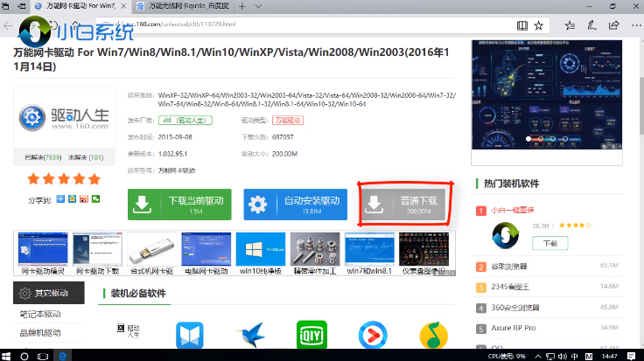
Task: Open the Edge reading view book icon
Action: [x=522, y=27]
